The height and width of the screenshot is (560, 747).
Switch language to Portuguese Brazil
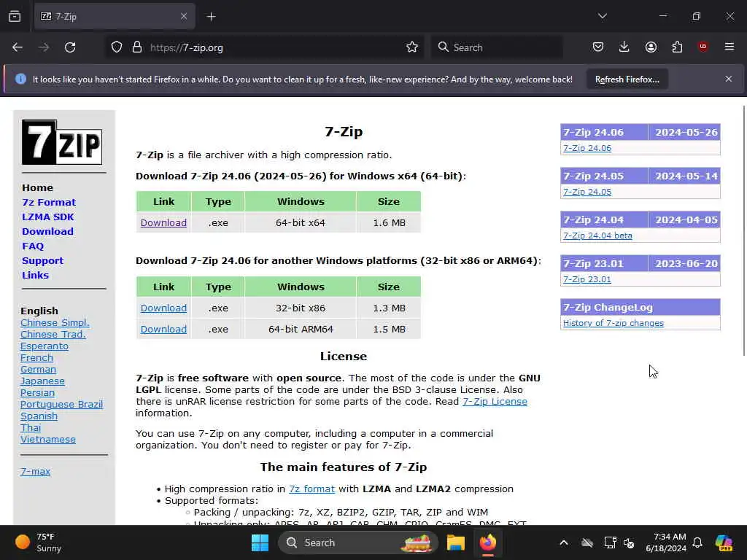[x=61, y=404]
